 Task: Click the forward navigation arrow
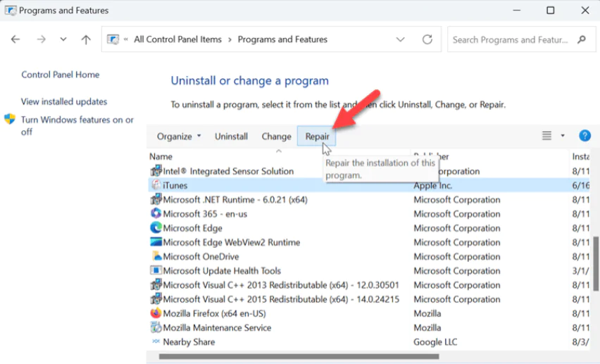(41, 39)
